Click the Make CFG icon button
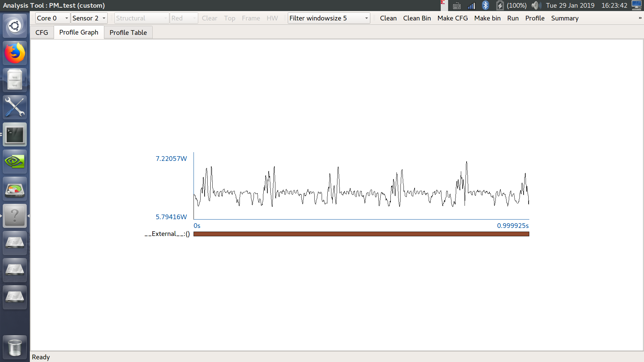Screen dimensions: 644x362 pos(453,18)
